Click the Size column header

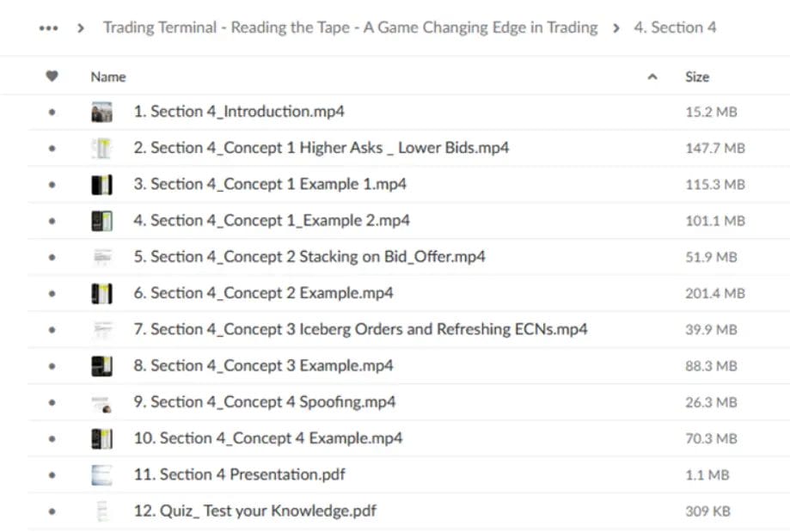pos(697,76)
